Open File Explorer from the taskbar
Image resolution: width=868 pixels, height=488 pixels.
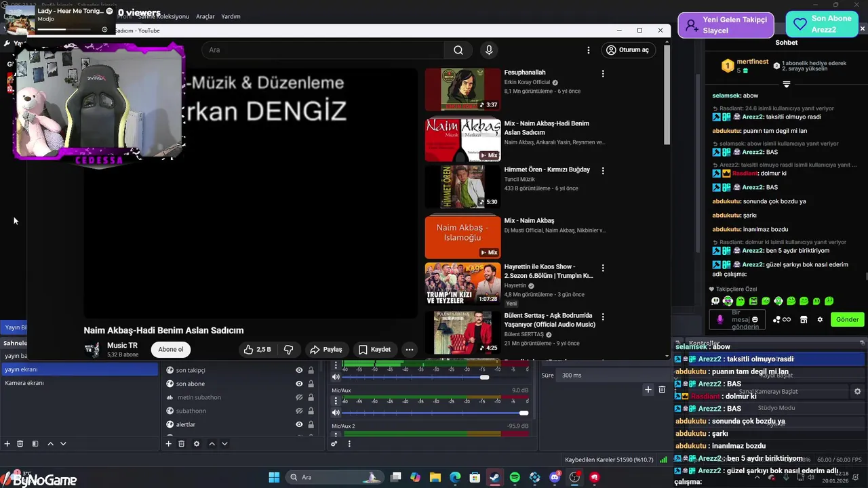435,477
